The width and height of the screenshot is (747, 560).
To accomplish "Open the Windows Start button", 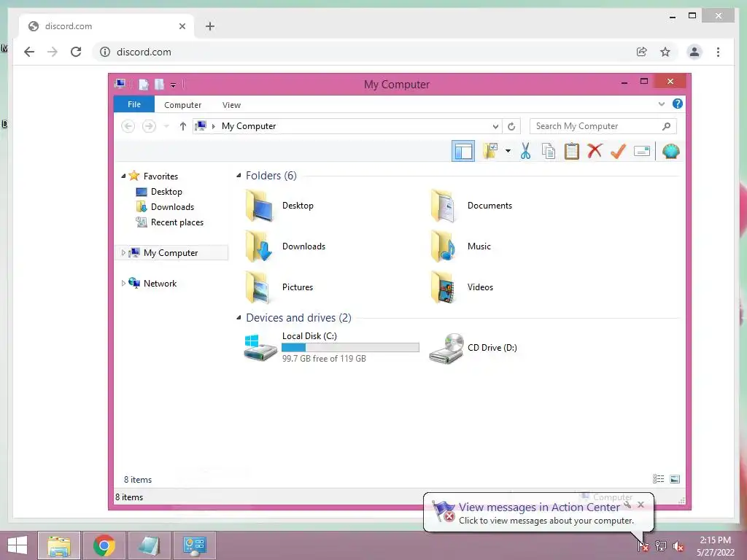I will [x=18, y=545].
